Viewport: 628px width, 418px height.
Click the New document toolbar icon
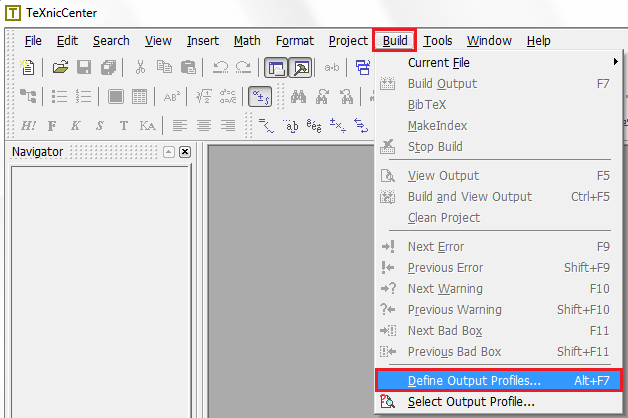28,67
